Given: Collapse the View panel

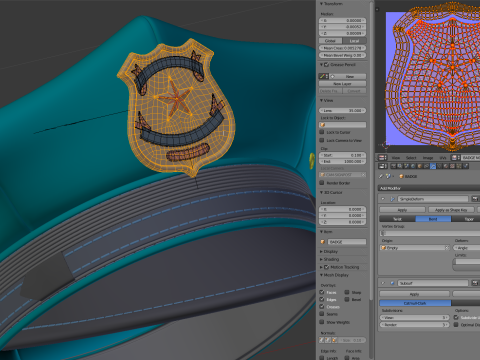Looking at the screenshot, I should tap(321, 100).
